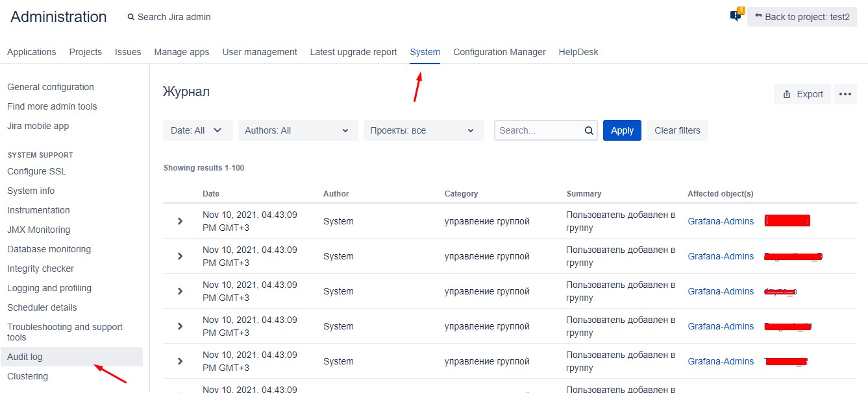Select the Manage apps tab
This screenshot has height=393, width=868.
tap(182, 52)
